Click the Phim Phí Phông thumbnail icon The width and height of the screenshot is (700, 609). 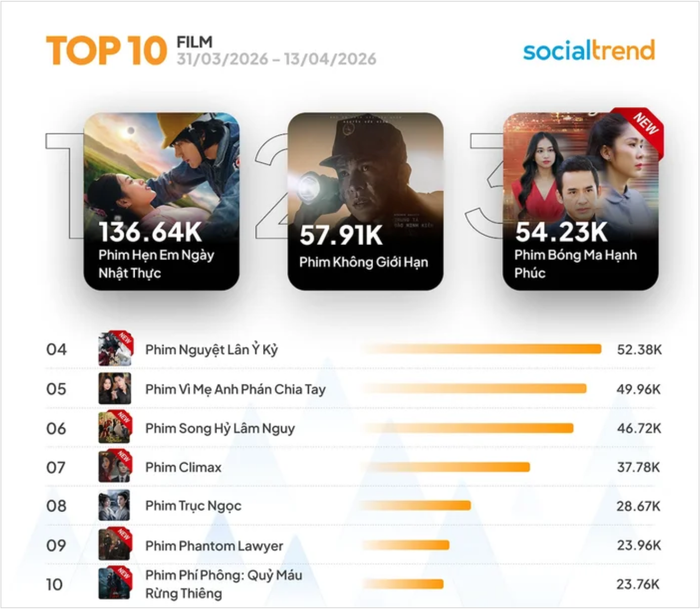click(x=115, y=583)
